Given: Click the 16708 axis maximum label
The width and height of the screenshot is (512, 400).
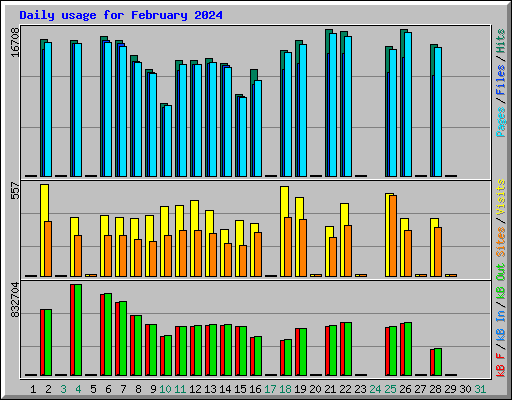Looking at the screenshot, I should coord(15,43).
